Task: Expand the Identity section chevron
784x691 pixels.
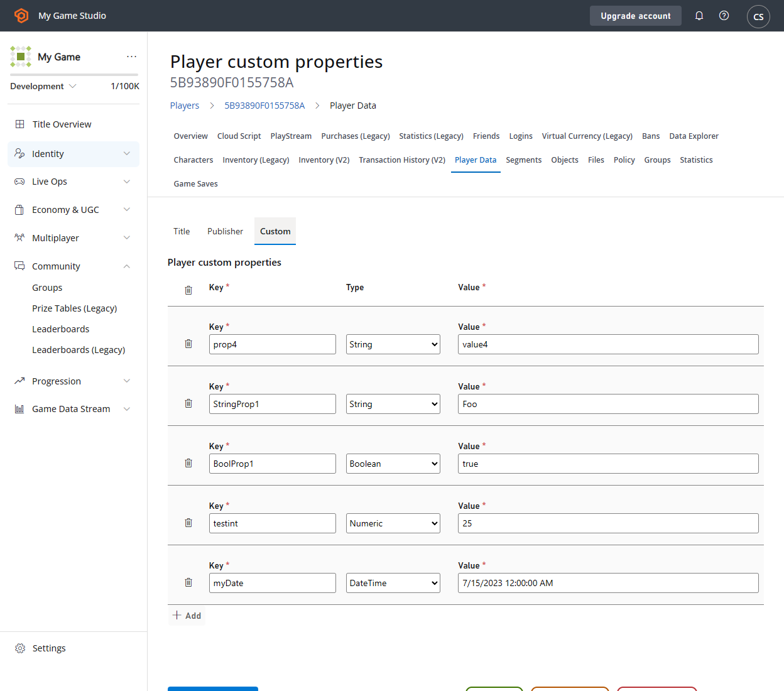Action: tap(127, 154)
